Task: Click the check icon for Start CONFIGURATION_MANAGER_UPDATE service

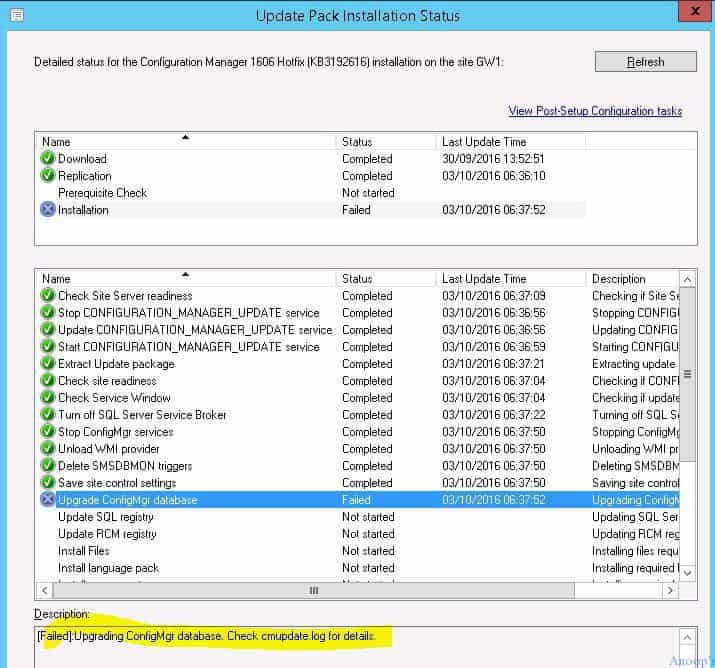Action: (x=47, y=346)
